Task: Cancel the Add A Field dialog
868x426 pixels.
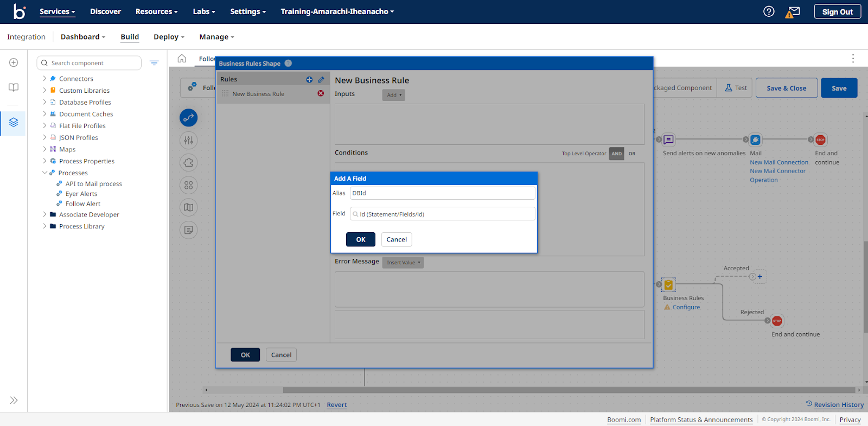Action: [x=397, y=239]
